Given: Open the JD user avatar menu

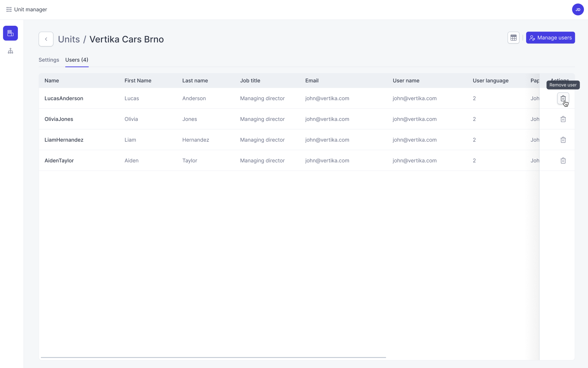Looking at the screenshot, I should pyautogui.click(x=578, y=10).
